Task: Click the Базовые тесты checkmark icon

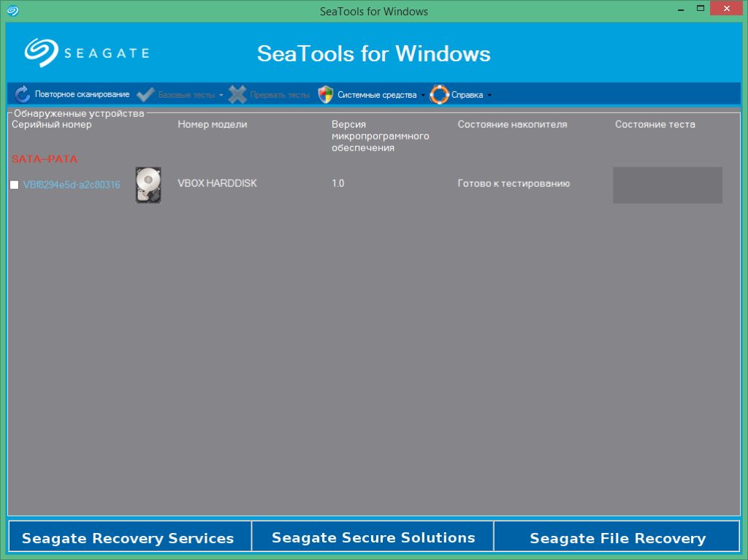Action: (x=145, y=94)
